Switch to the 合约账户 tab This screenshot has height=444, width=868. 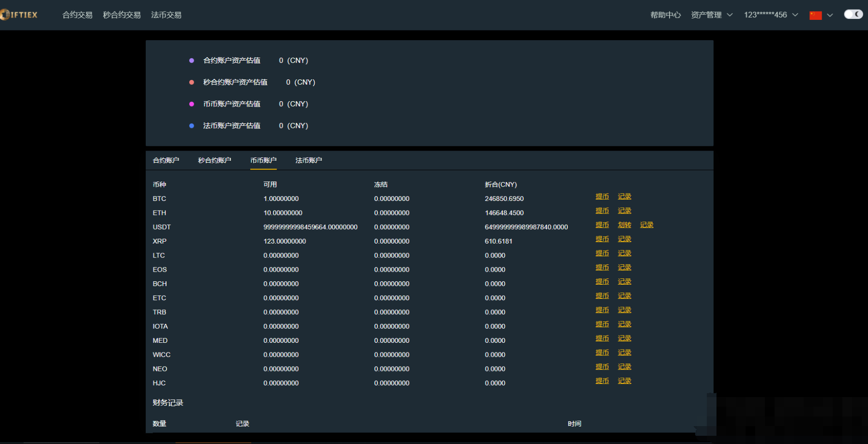click(166, 160)
